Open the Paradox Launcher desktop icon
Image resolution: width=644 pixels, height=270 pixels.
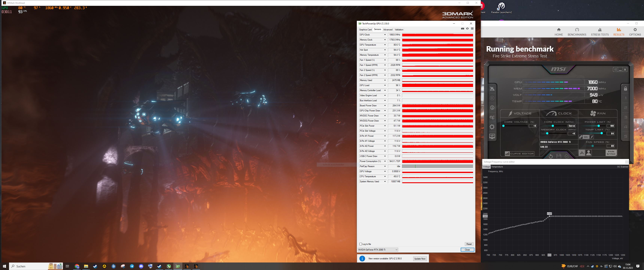coord(501,7)
